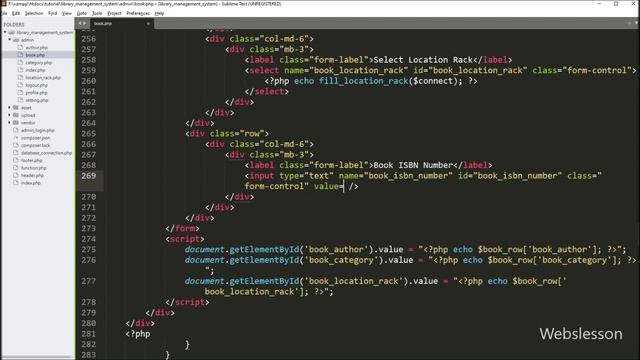Viewport: 640px width, 360px height.
Task: Collapse the admin folder
Action: coord(9,40)
